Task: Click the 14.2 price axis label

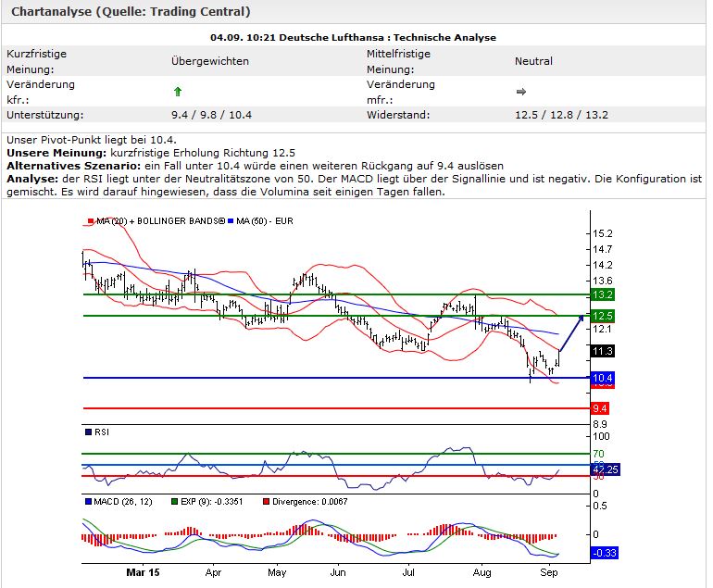Action: click(x=603, y=265)
